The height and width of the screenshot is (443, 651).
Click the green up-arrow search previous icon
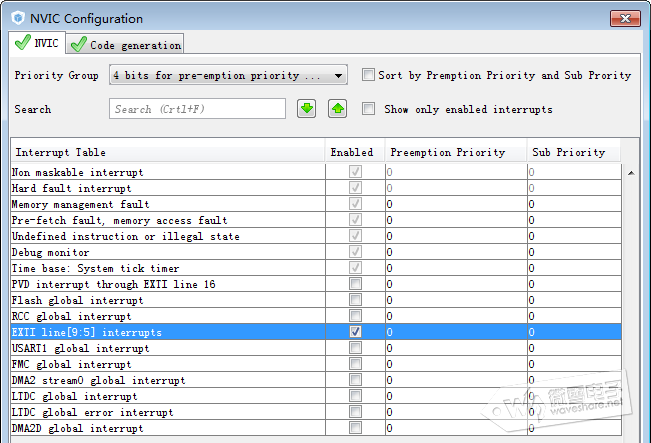click(337, 109)
